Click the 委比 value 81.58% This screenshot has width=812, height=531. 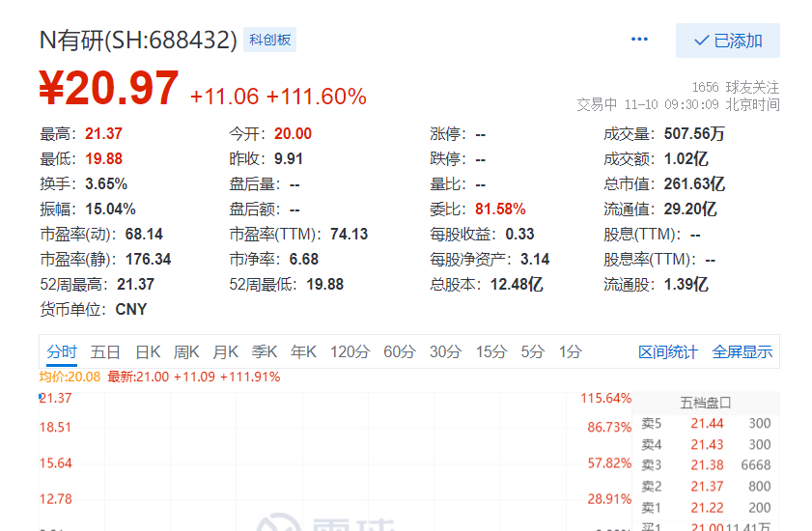tap(500, 209)
